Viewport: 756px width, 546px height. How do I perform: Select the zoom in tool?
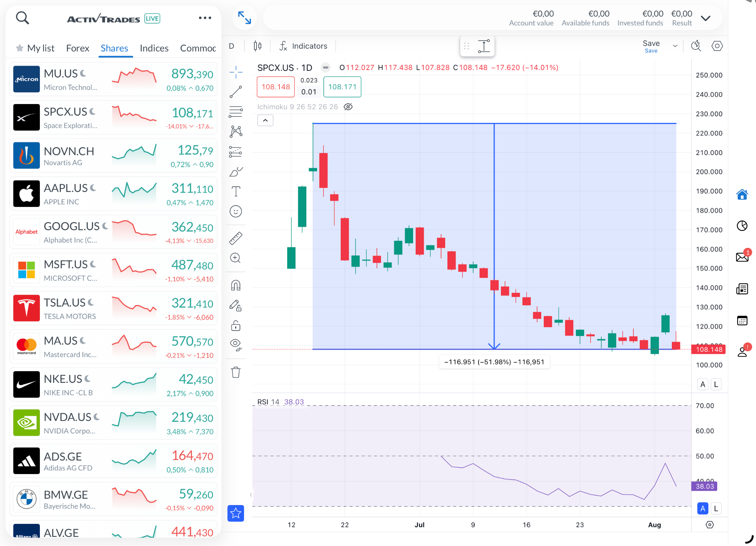tap(236, 258)
